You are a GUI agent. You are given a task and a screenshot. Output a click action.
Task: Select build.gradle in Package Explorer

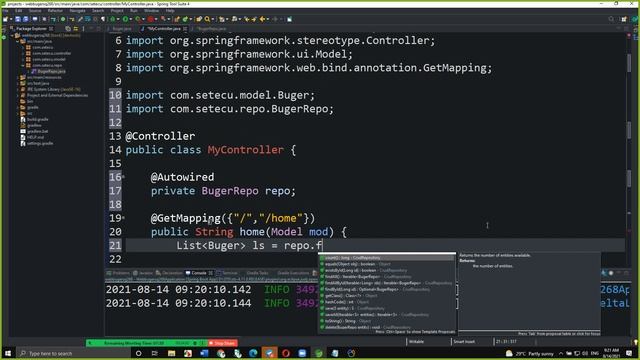tap(37, 120)
